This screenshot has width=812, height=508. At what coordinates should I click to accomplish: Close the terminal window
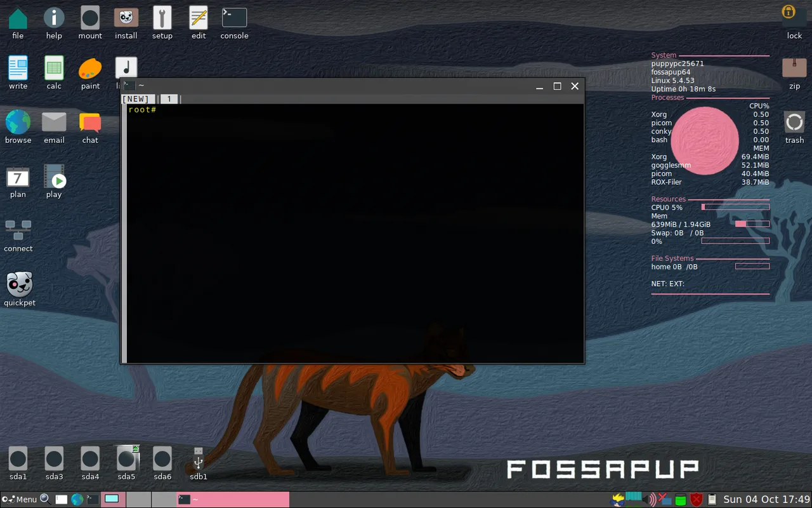click(x=575, y=86)
